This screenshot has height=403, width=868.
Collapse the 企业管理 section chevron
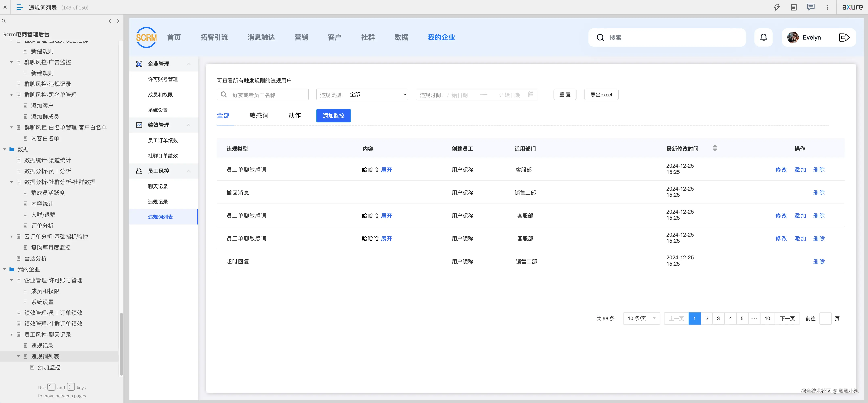click(x=188, y=64)
